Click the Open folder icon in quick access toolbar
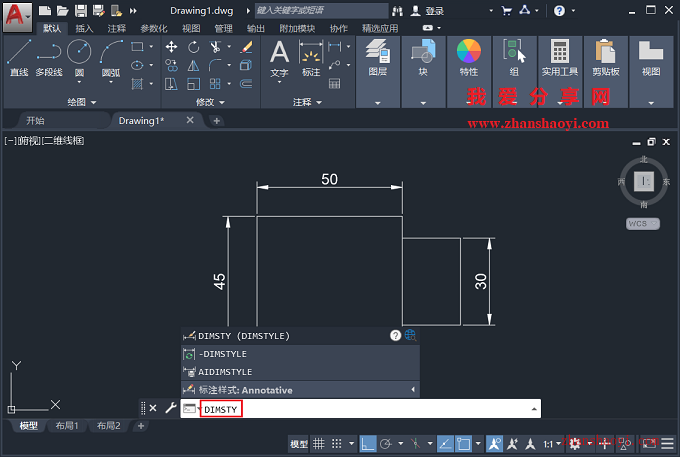 62,11
